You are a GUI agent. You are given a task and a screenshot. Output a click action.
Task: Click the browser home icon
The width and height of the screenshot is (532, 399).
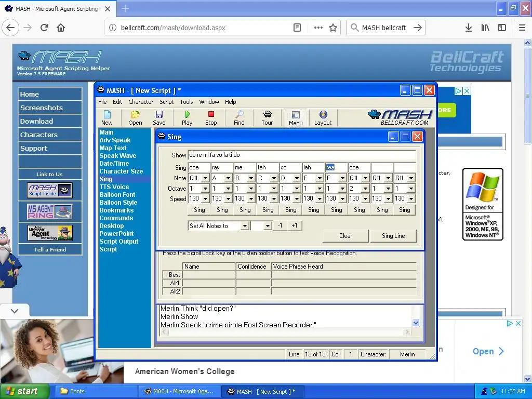coord(61,28)
